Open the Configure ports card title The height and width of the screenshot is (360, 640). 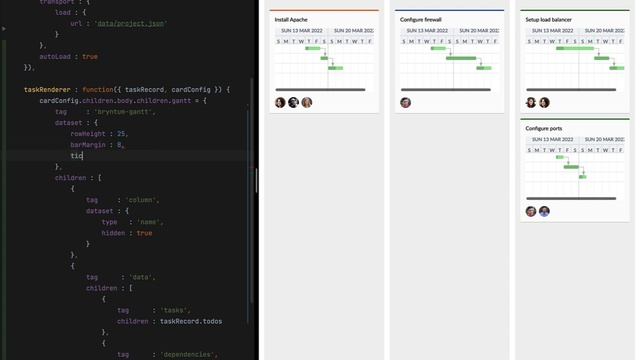pyautogui.click(x=544, y=128)
